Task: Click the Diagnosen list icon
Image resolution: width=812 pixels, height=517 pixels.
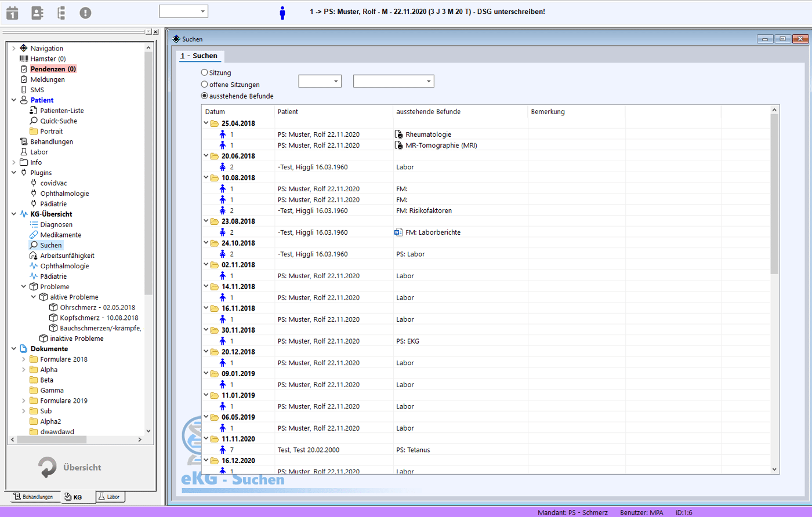Action: click(x=34, y=224)
